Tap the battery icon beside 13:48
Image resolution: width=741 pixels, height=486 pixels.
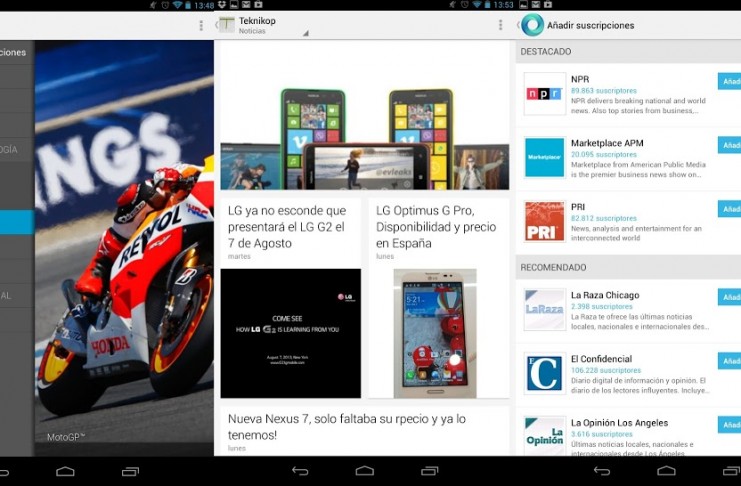coord(188,5)
